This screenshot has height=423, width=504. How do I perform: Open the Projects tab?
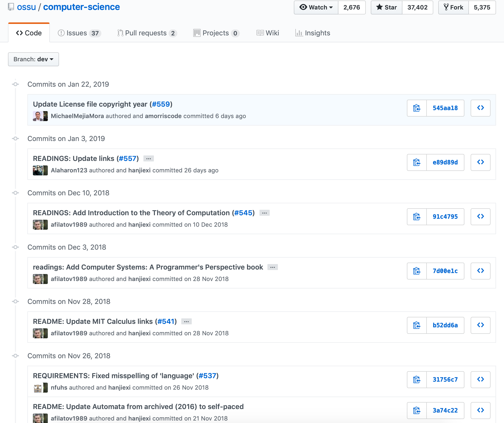coord(216,33)
